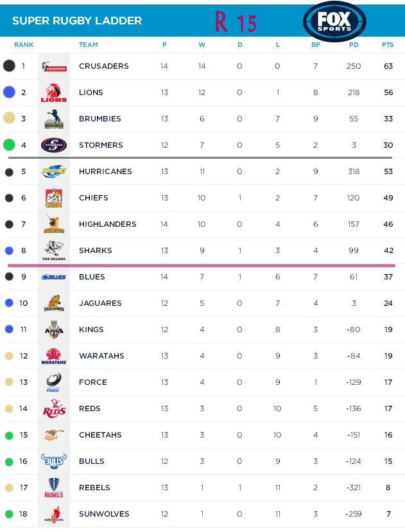Click the Crusaders team logo
Screen dimensions: 405x532
[54, 66]
